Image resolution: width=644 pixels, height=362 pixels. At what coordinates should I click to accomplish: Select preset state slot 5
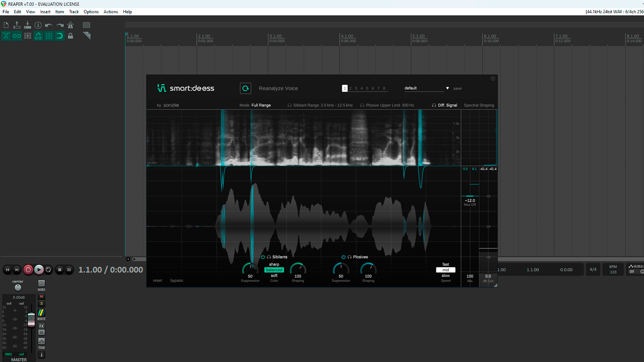point(367,89)
